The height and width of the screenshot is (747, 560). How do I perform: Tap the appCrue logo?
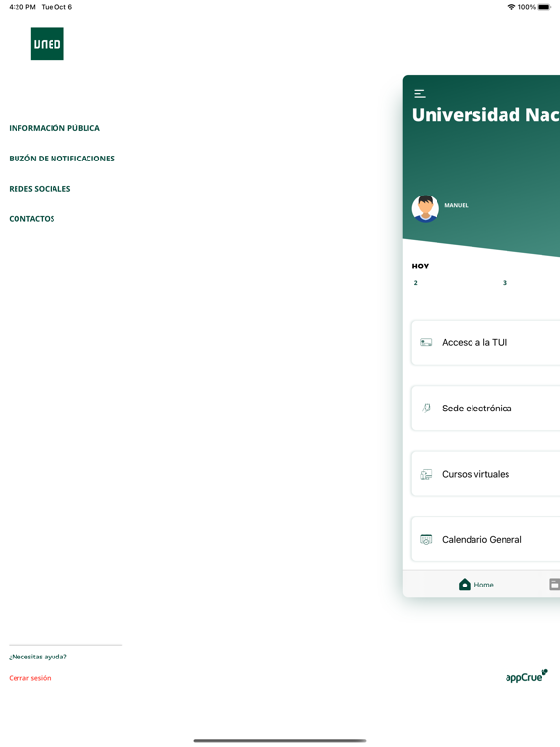click(527, 676)
